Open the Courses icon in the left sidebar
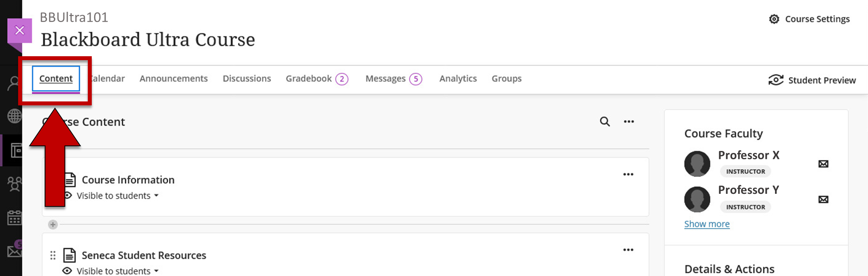The image size is (868, 276). coord(16,150)
